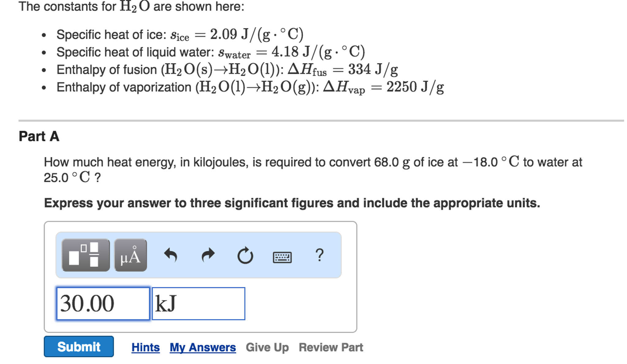627x364 pixels.
Task: Click the Submit button
Action: [78, 347]
